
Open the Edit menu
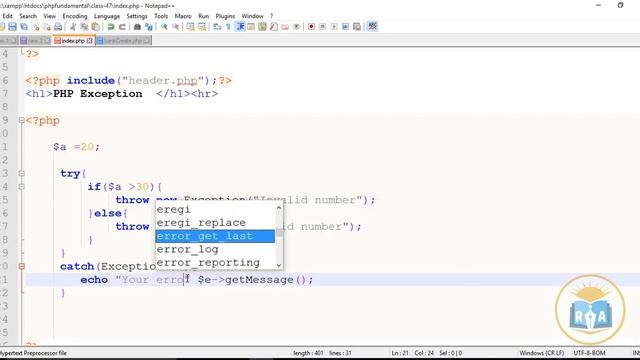point(7,16)
